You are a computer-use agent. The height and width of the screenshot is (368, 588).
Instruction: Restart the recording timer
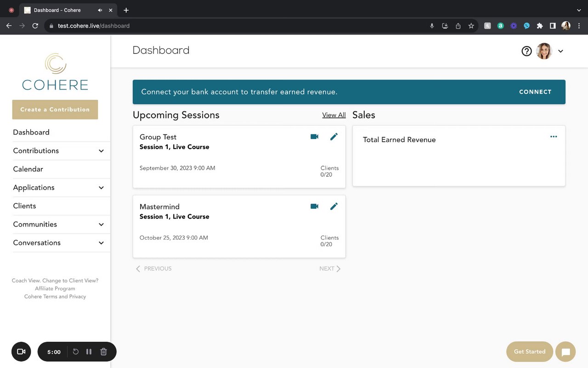click(x=76, y=352)
